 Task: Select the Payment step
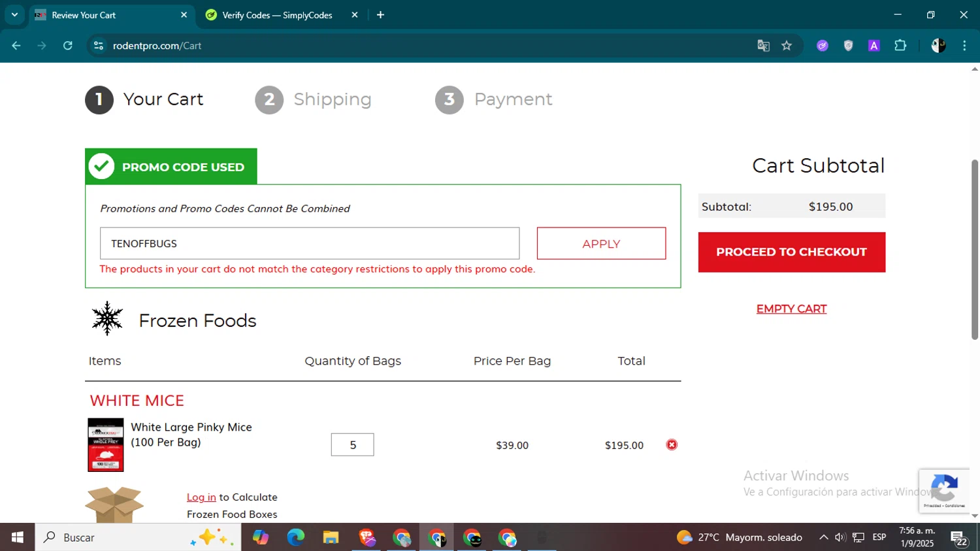click(494, 99)
